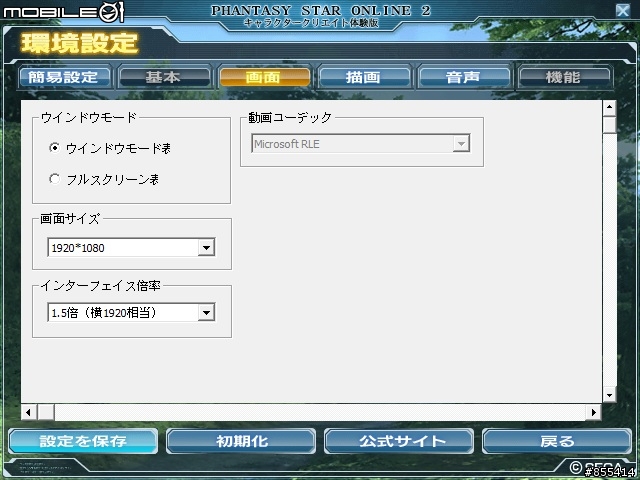Click the horizontal scrollbar thumb
This screenshot has width=640, height=480.
click(x=46, y=412)
